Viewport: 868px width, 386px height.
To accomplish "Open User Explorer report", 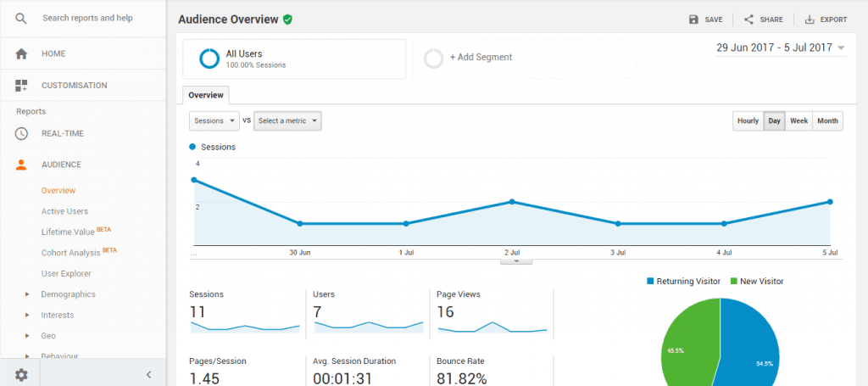I will (66, 273).
